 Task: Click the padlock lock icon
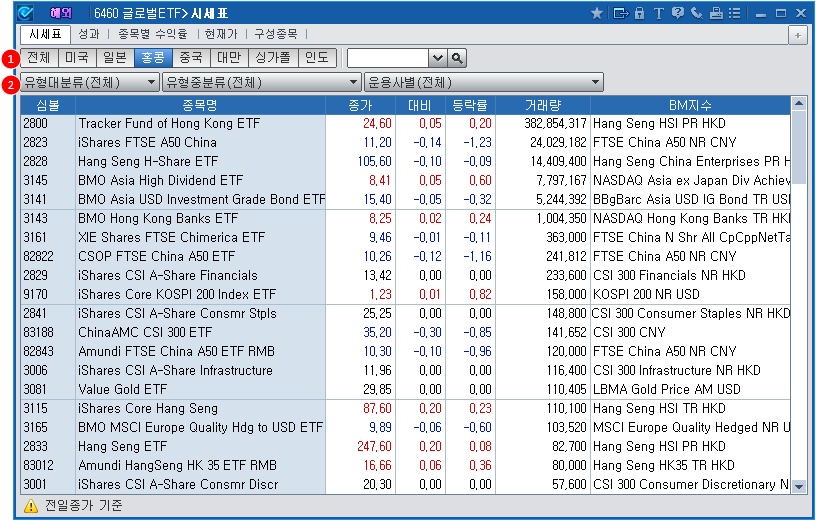640,13
